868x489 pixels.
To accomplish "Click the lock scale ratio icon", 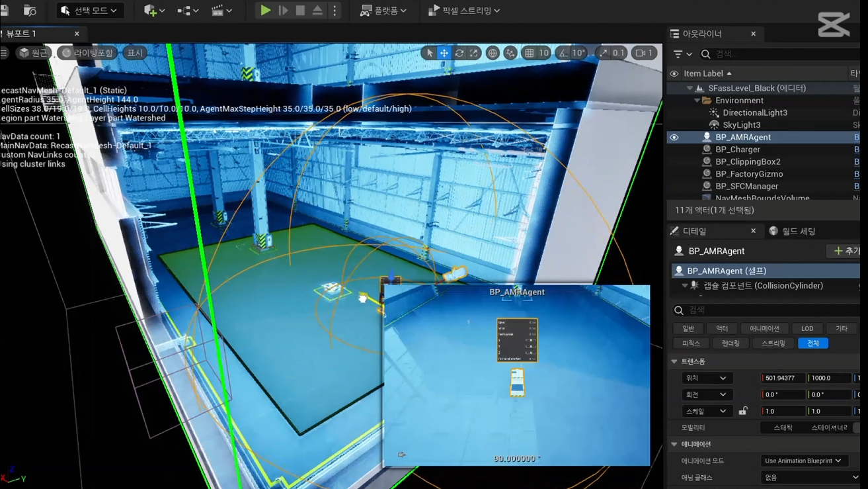I will click(x=743, y=411).
